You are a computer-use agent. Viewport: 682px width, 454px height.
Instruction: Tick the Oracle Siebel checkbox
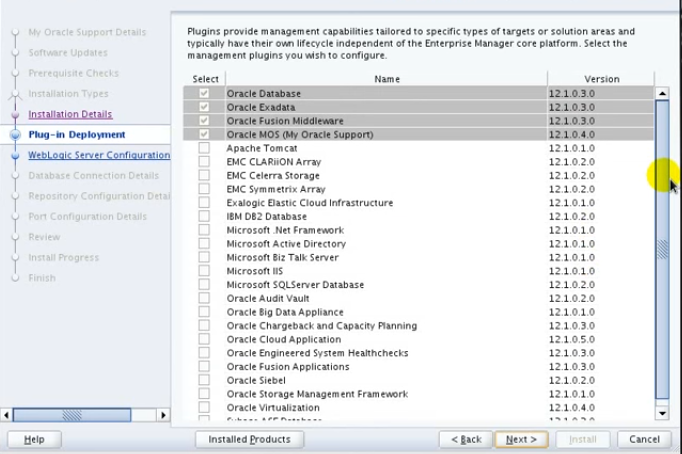tap(204, 380)
